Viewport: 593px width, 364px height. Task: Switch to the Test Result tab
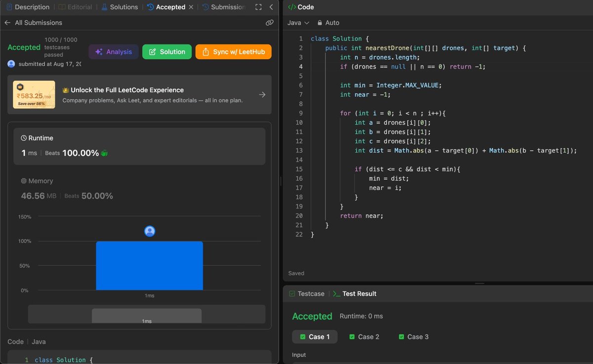pos(355,293)
